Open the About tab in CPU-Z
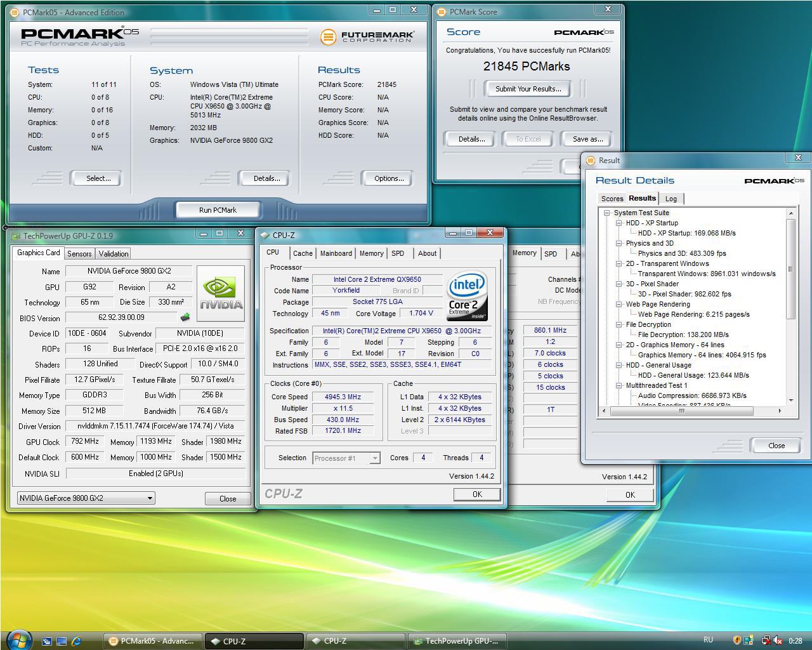The image size is (812, 650). [427, 253]
